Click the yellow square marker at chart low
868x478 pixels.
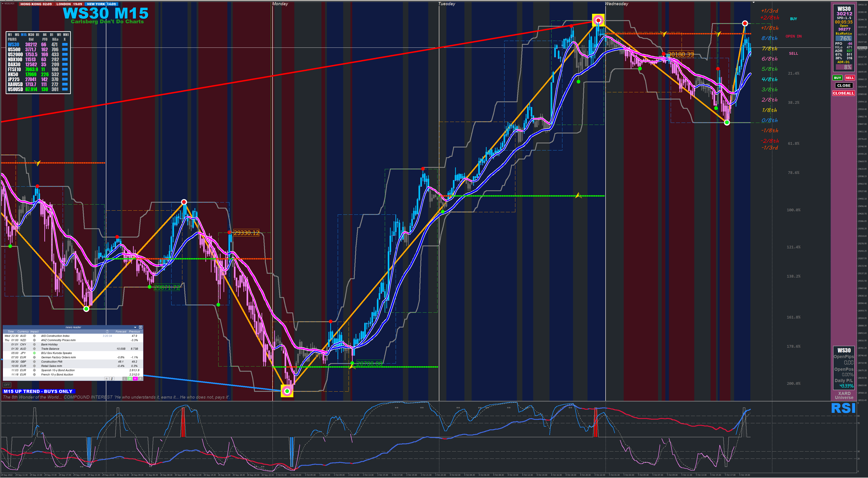click(x=287, y=391)
